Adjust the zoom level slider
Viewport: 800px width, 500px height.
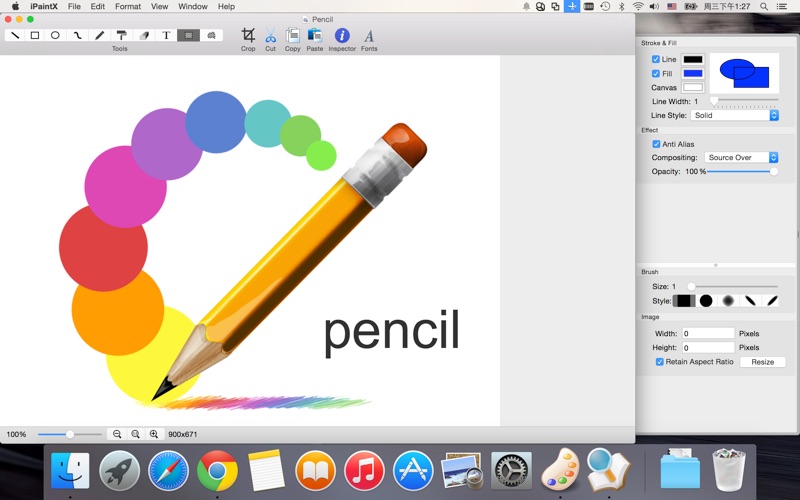[70, 434]
